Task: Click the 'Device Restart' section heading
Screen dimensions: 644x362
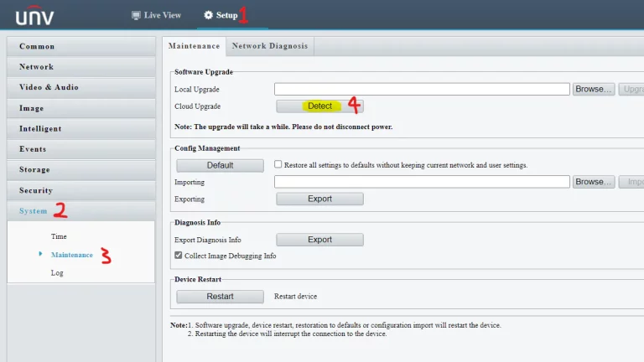Action: [198, 279]
